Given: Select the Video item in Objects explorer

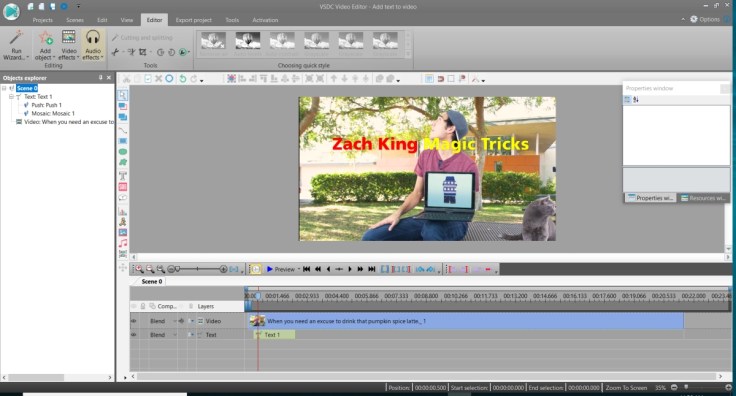Looking at the screenshot, I should (69, 122).
